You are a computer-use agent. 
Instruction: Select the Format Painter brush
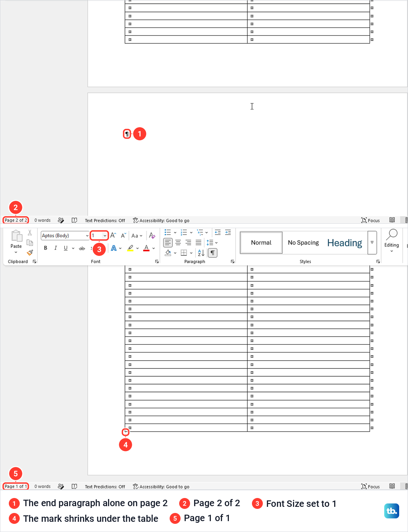tap(30, 252)
